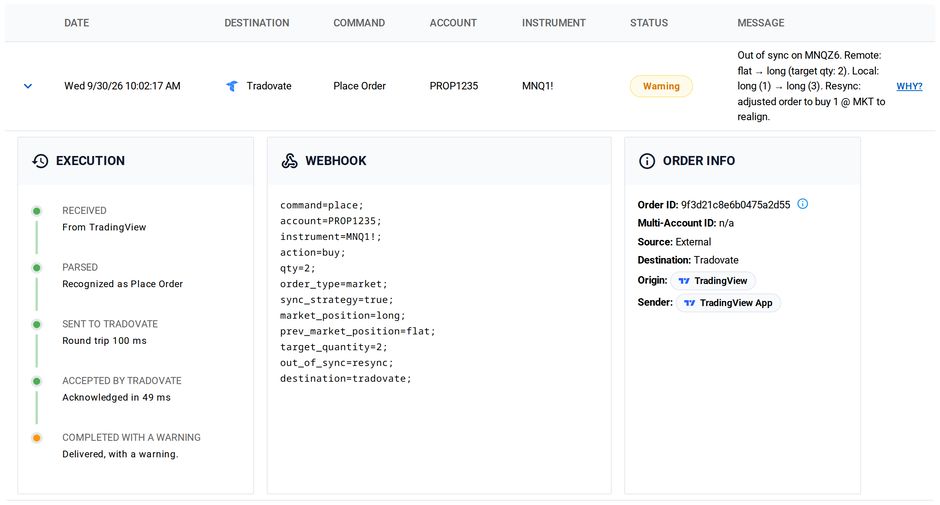
Task: Click the MESSAGE column header
Action: [x=761, y=23]
